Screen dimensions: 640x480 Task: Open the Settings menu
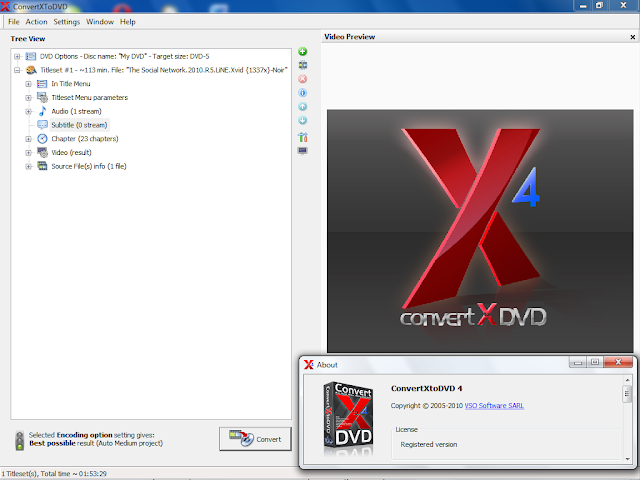pyautogui.click(x=67, y=22)
